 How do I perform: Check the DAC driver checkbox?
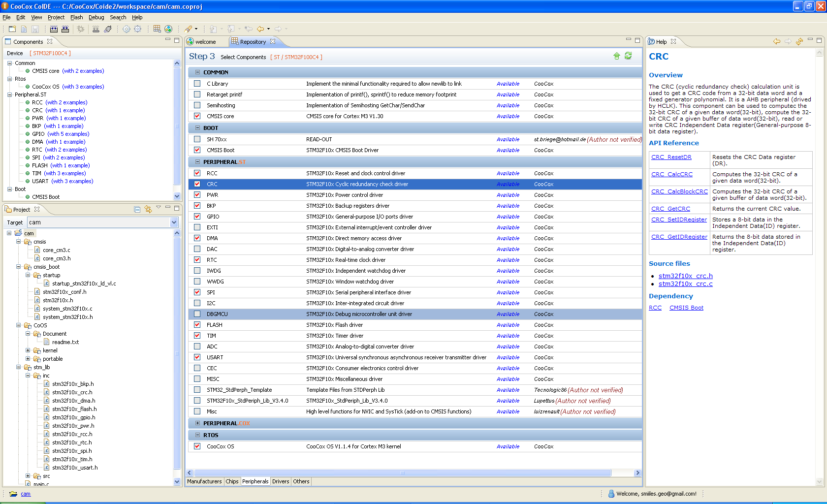click(197, 249)
